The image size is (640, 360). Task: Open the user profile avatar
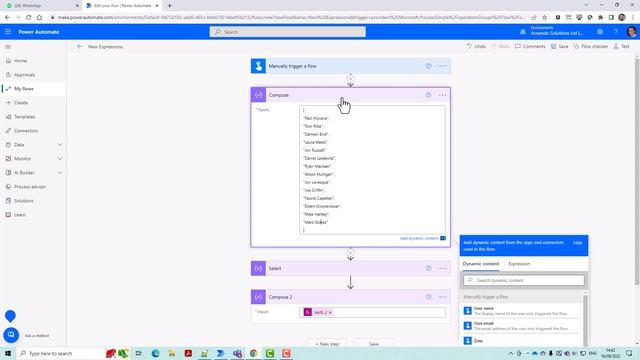point(631,32)
